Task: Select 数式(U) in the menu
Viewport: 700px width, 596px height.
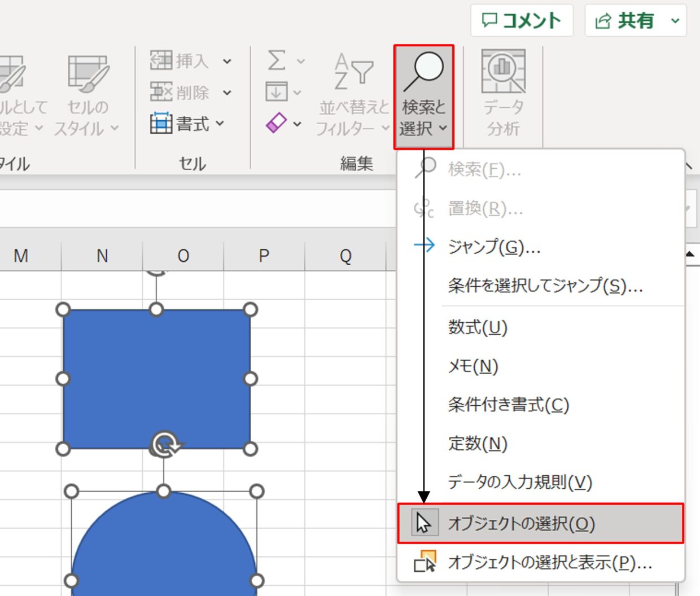Action: (x=541, y=327)
